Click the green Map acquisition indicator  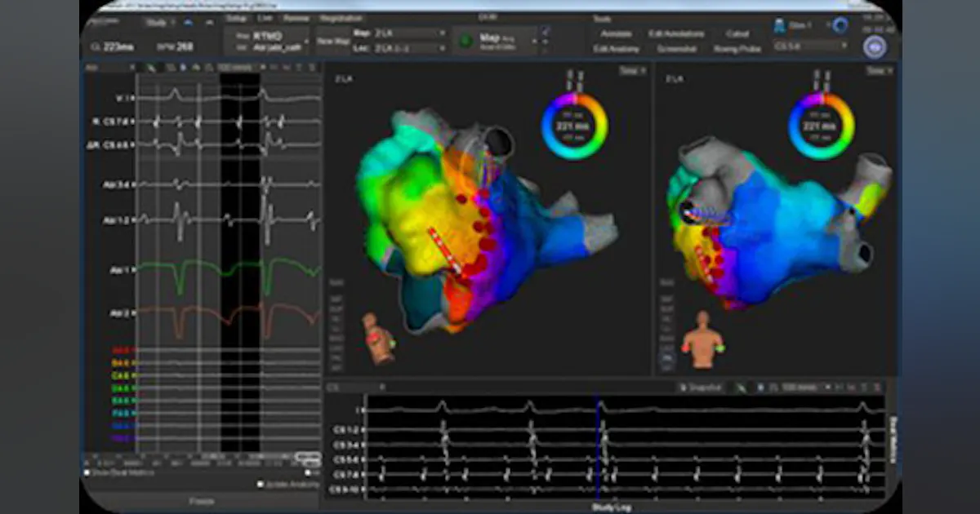(x=467, y=38)
